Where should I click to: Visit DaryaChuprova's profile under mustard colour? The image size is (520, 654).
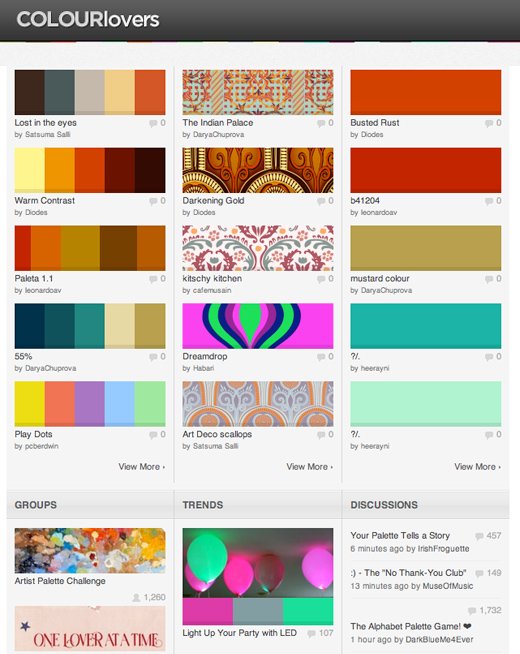pyautogui.click(x=386, y=290)
